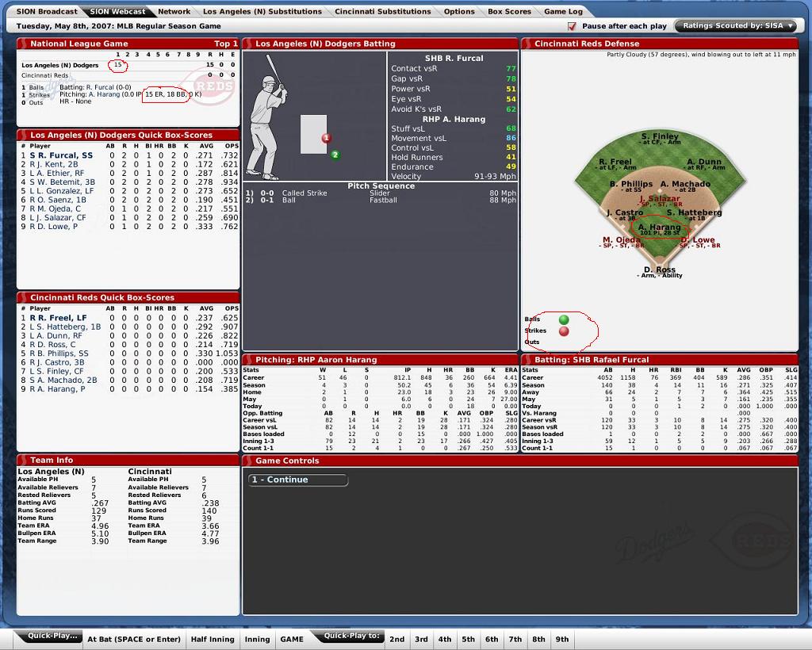This screenshot has height=650, width=812.
Task: Click the green Balls indicator light
Action: point(564,319)
